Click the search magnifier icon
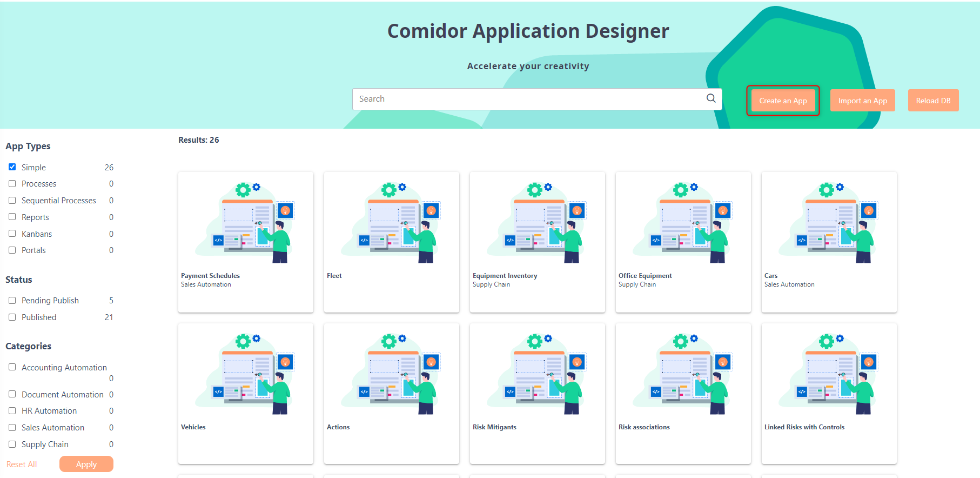980x478 pixels. pyautogui.click(x=711, y=98)
